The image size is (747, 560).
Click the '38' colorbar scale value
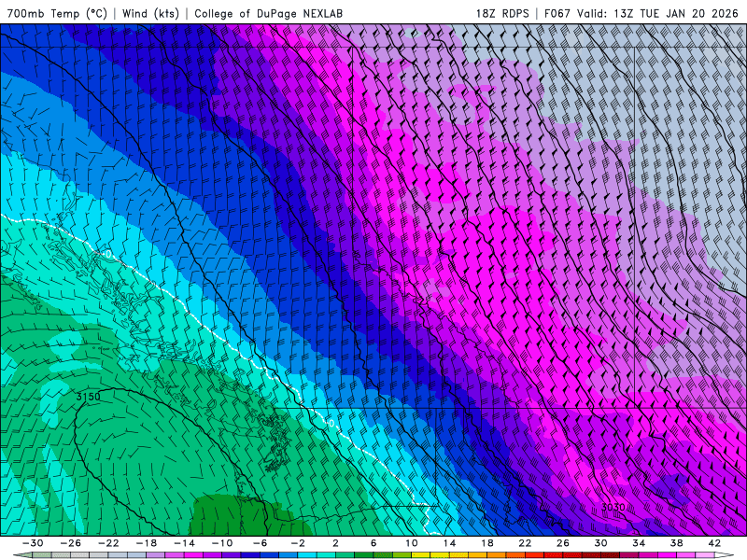click(x=676, y=543)
